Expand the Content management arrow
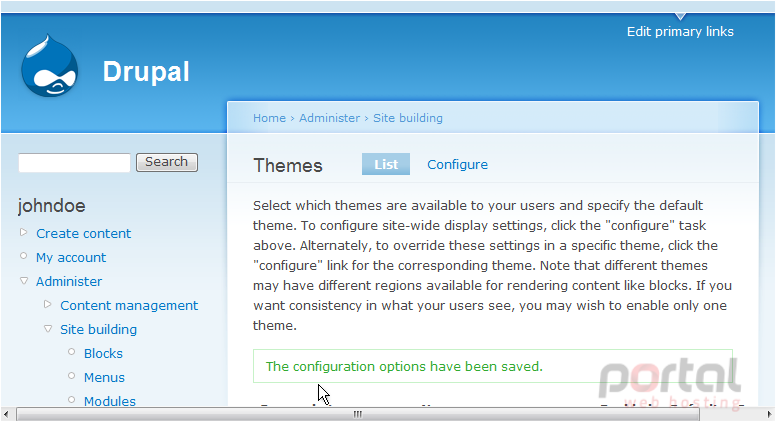The height and width of the screenshot is (422, 776). pos(48,304)
